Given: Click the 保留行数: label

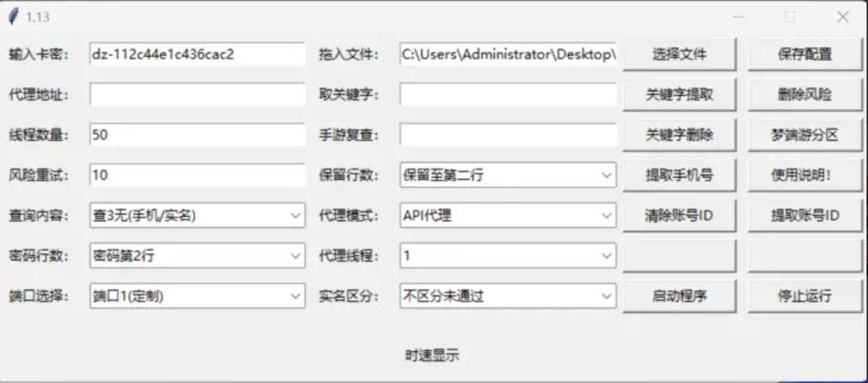Looking at the screenshot, I should [x=349, y=175].
